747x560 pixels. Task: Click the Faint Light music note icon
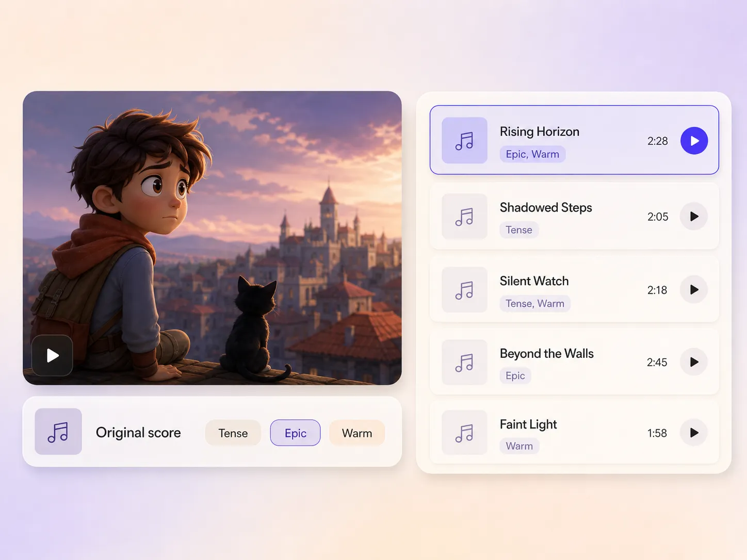point(464,433)
